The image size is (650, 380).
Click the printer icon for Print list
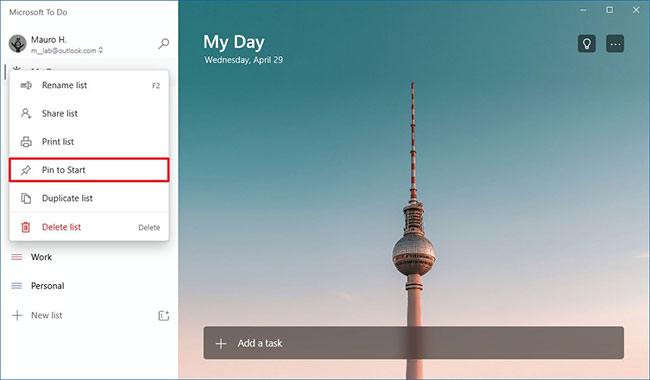click(26, 142)
